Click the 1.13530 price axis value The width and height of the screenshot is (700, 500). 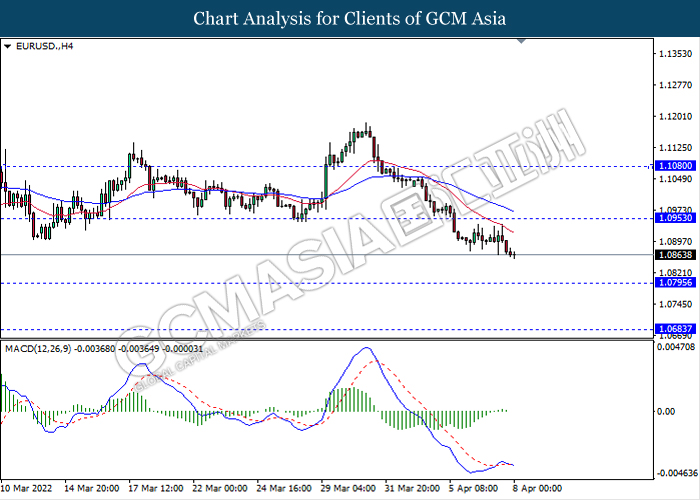coord(675,54)
